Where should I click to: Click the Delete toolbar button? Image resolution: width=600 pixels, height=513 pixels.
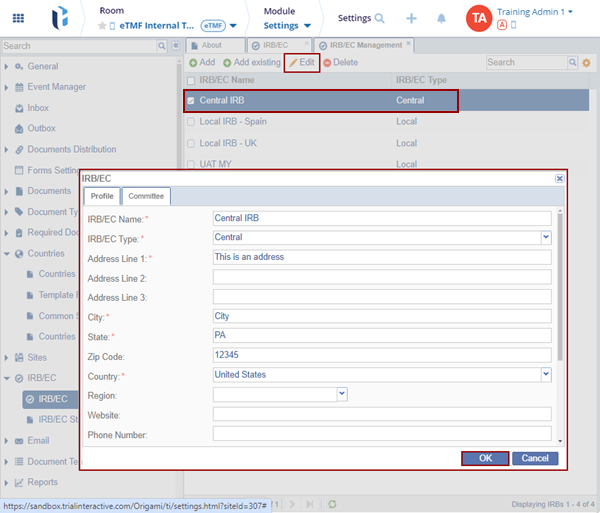[x=340, y=62]
